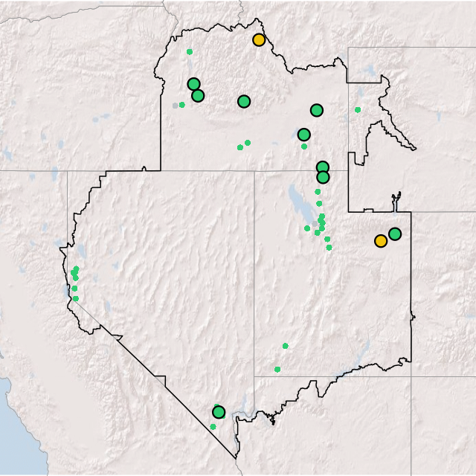Select the large green circle with a small dot beneath
This screenshot has width=476, height=476.
pos(303,135)
